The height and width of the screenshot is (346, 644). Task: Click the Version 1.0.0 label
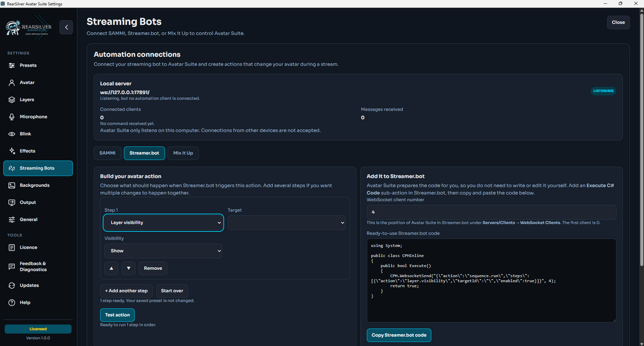point(38,338)
